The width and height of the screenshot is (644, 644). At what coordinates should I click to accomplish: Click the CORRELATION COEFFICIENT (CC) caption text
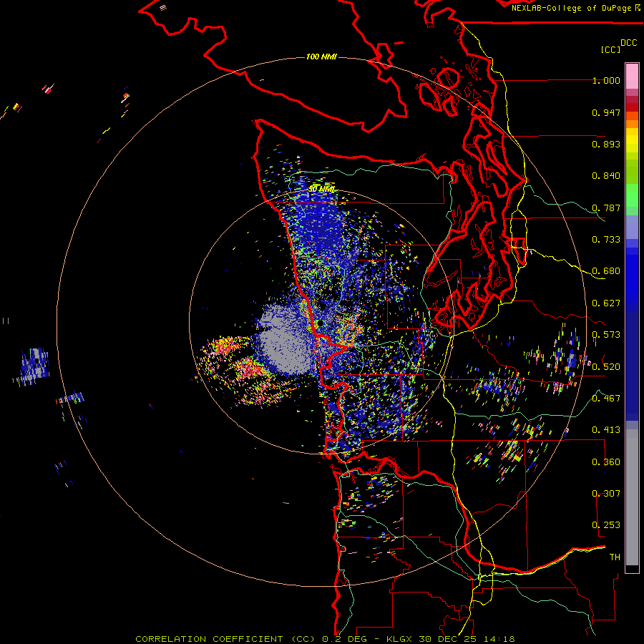pos(225,639)
